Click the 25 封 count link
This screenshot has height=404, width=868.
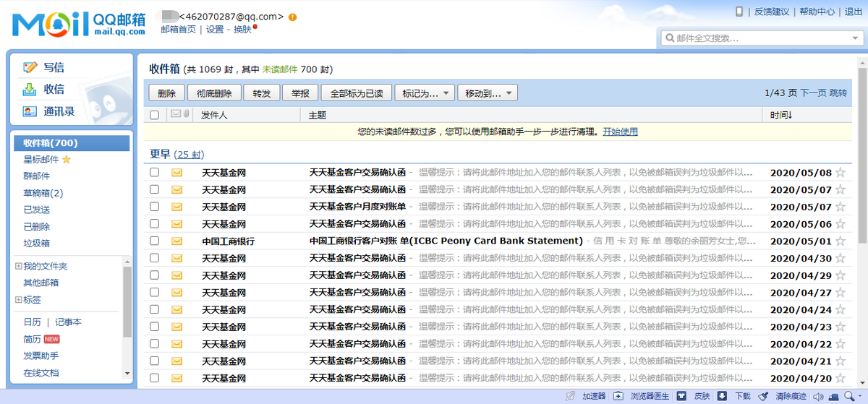point(190,155)
